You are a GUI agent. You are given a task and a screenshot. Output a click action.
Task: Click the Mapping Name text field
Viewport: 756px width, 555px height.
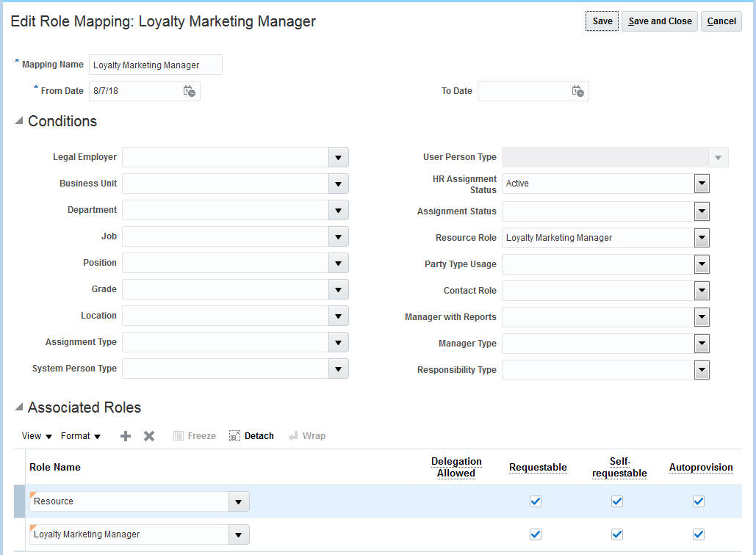pyautogui.click(x=155, y=65)
